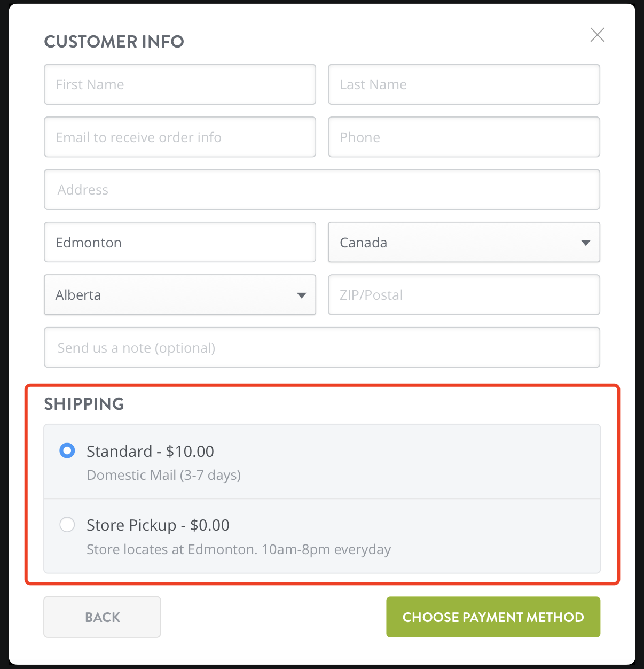The image size is (644, 669).
Task: Select the Last Name input field
Action: point(464,84)
